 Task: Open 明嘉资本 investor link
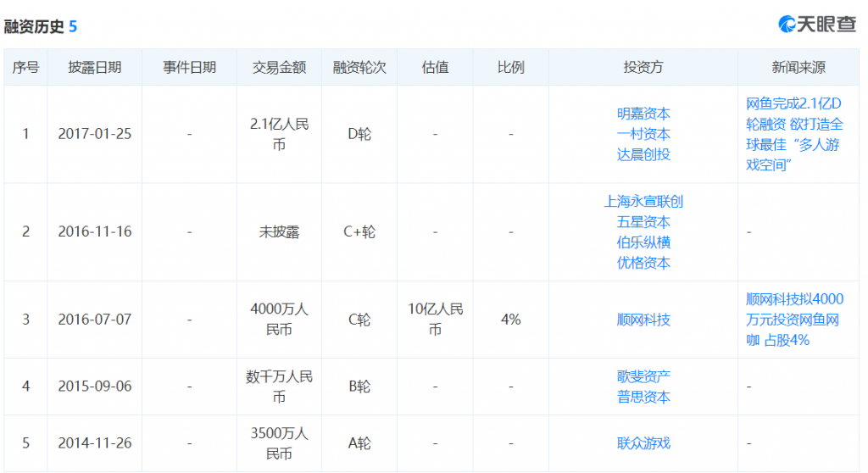tap(643, 114)
